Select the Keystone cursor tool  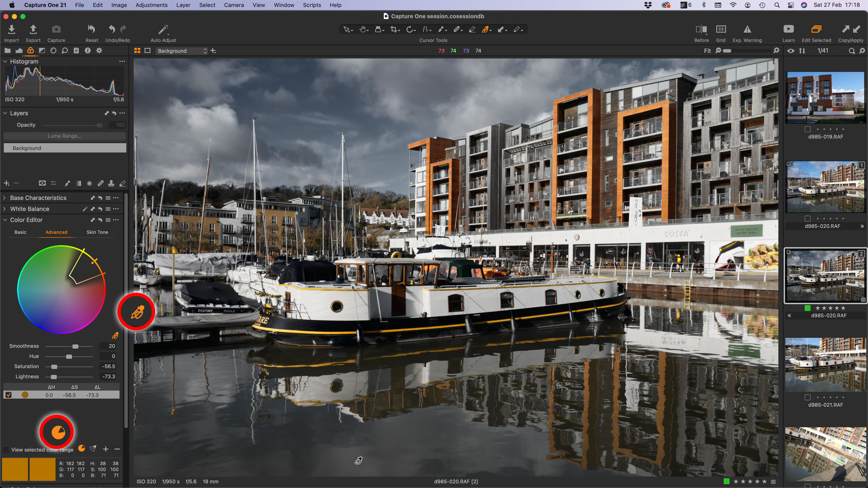click(426, 30)
